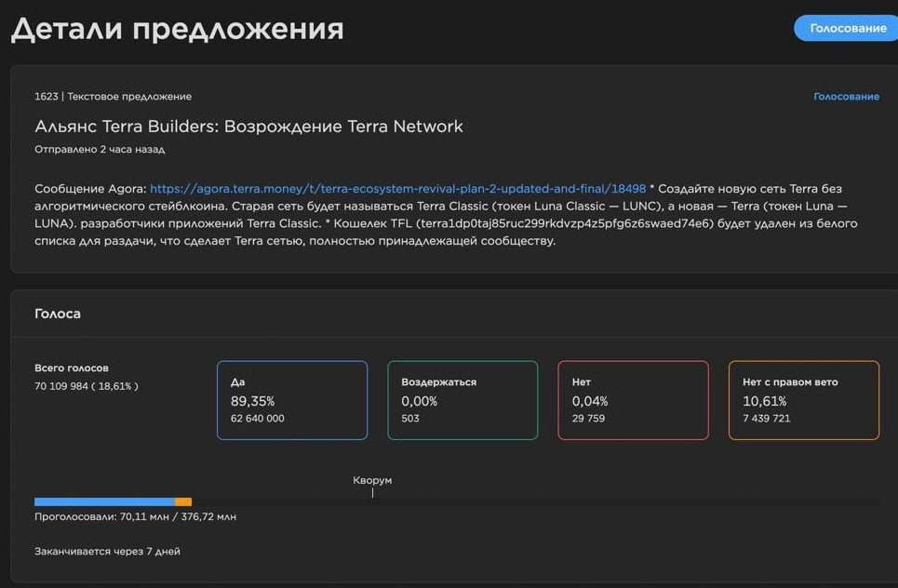Click the 62 640 000 yes-vote count
898x588 pixels.
coord(258,419)
